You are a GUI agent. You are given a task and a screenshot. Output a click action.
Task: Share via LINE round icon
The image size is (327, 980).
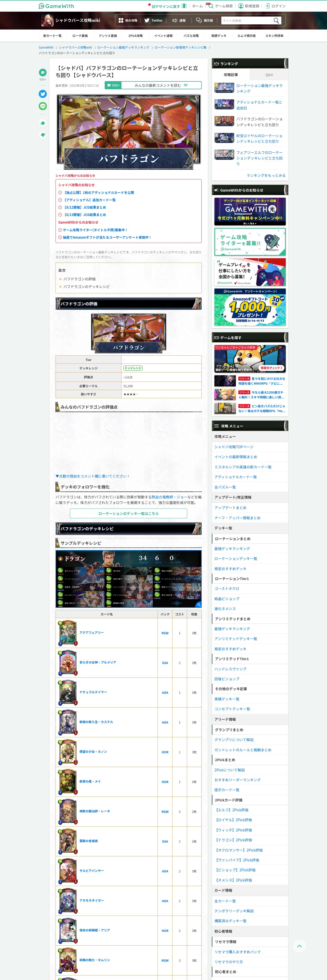click(43, 106)
